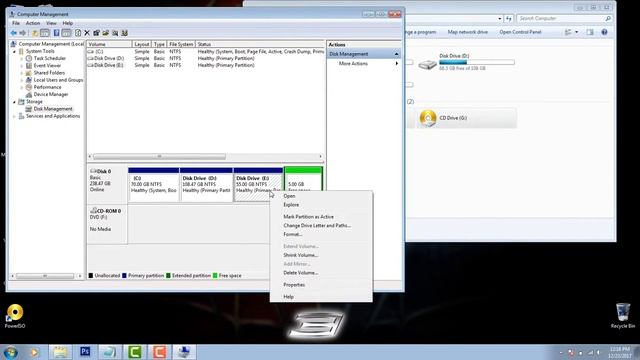Select Mark Partition as Active
The image size is (640, 360).
pos(321,217)
